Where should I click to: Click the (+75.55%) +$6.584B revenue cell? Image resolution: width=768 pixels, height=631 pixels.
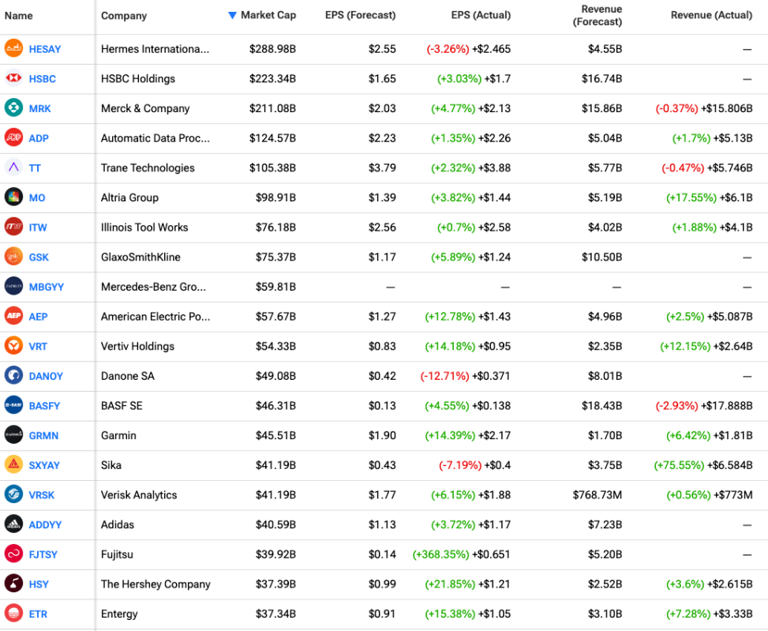pos(703,465)
